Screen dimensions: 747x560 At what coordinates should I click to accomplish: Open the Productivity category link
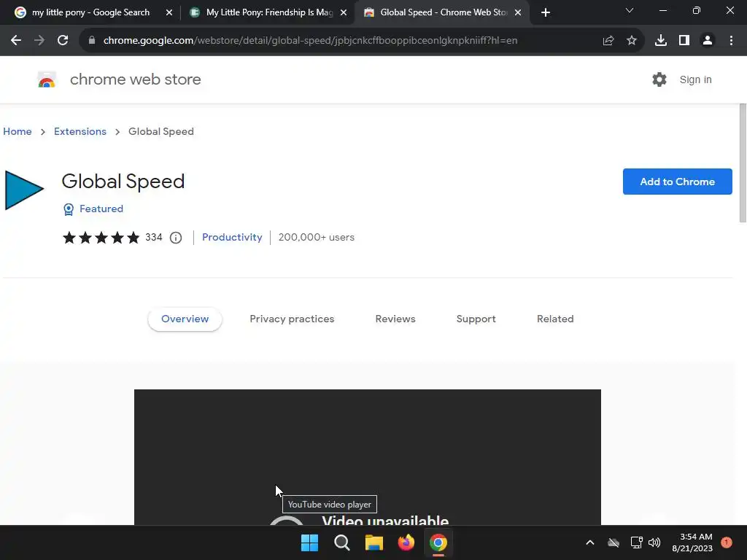point(232,237)
